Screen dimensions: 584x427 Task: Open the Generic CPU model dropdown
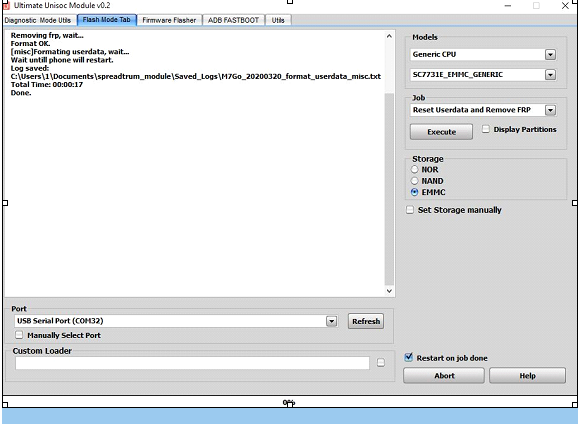550,55
